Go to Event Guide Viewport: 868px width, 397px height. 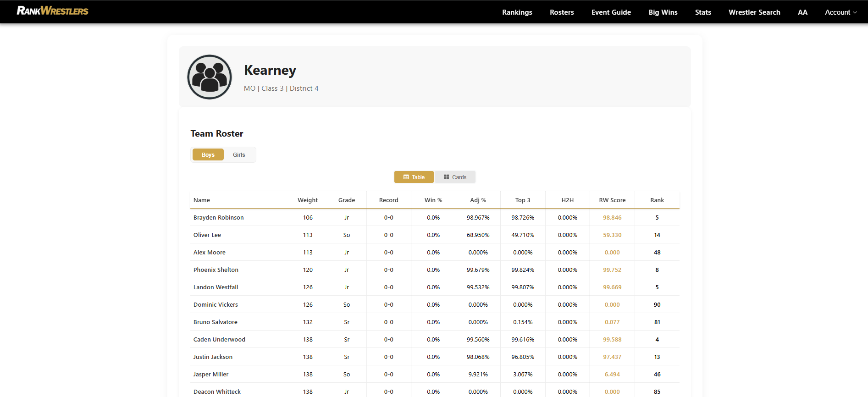(611, 12)
